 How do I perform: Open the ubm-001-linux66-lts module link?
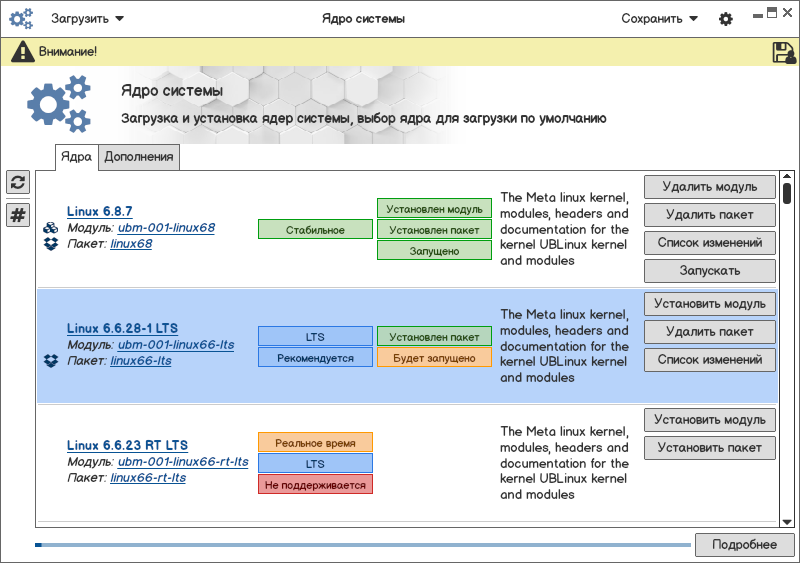pyautogui.click(x=176, y=345)
